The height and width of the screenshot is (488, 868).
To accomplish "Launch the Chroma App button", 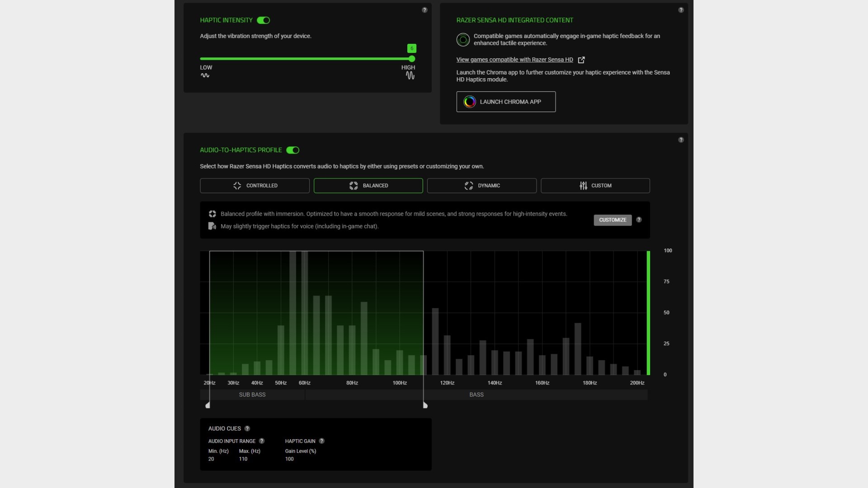I will coord(506,101).
